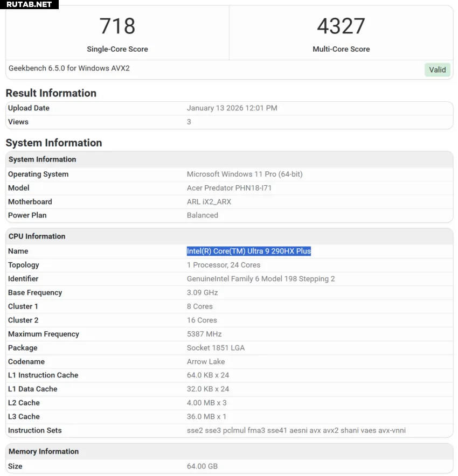Click the green Valid badge
Viewport: 458px width, 476px height.
[x=437, y=69]
